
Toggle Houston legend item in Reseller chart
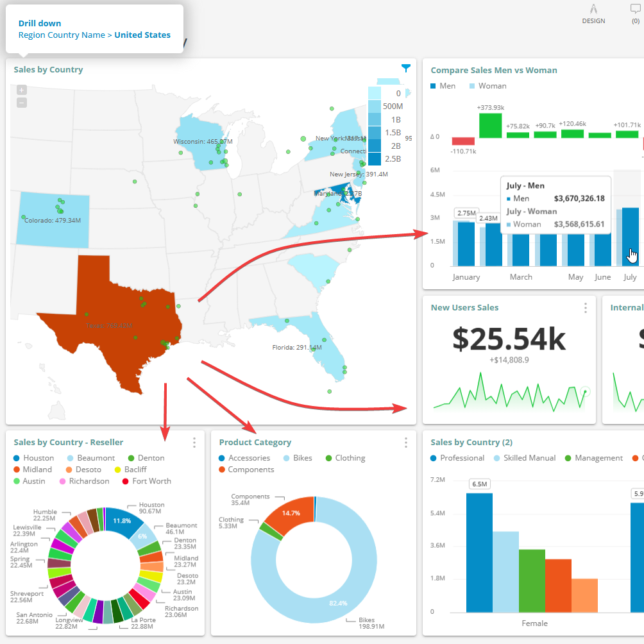tap(33, 458)
